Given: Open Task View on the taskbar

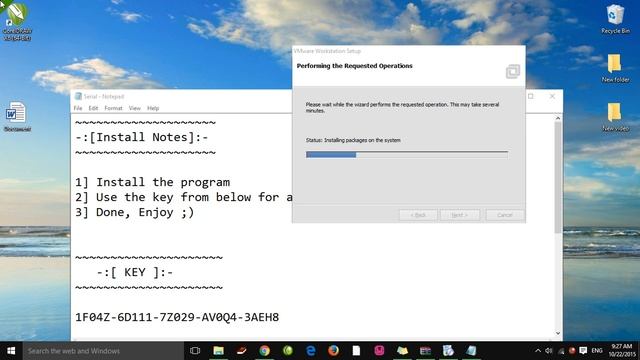Looking at the screenshot, I should 195,351.
